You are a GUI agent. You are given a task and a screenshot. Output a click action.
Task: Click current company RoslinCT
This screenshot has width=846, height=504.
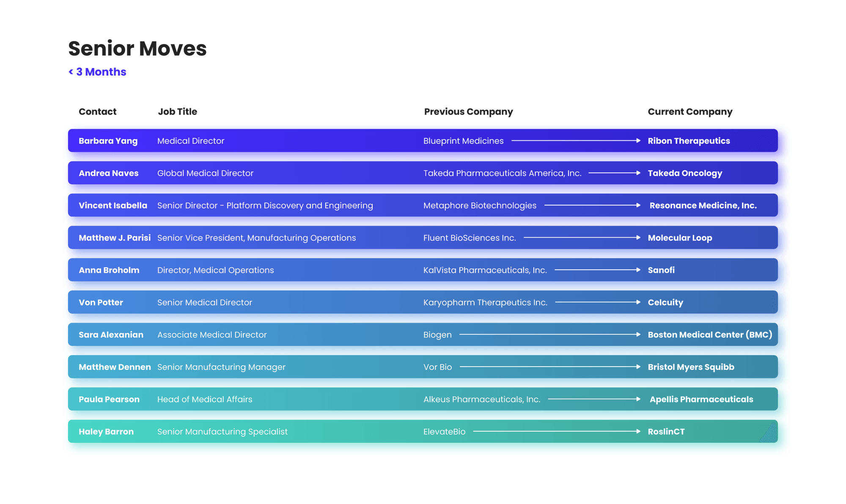pyautogui.click(x=666, y=432)
